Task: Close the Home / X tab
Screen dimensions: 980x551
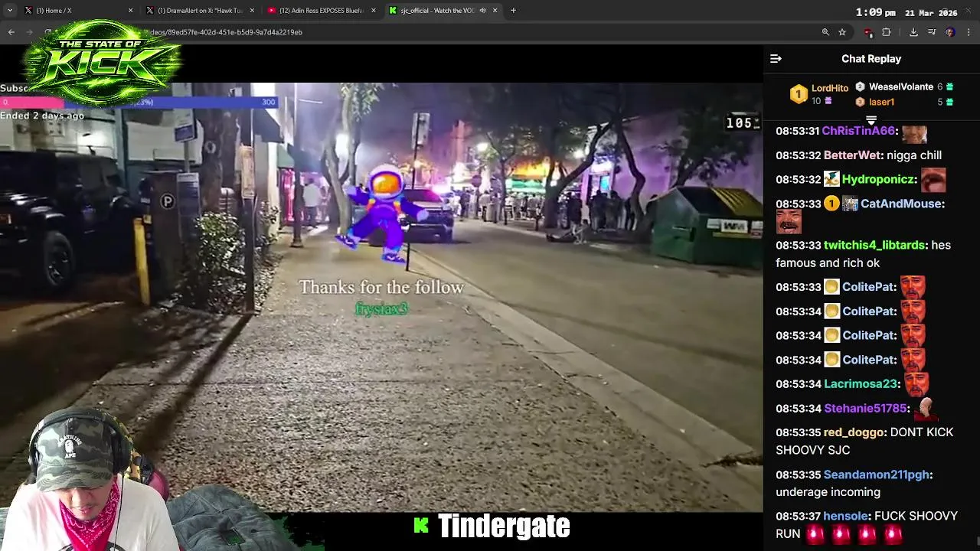Action: (x=130, y=11)
